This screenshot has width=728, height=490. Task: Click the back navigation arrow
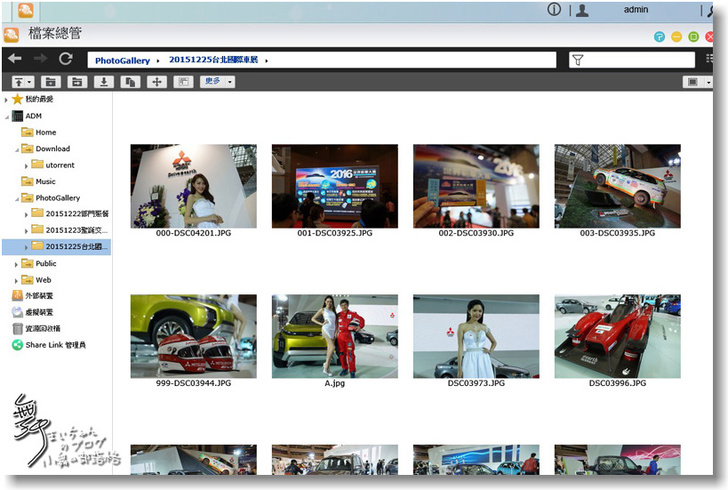point(14,60)
